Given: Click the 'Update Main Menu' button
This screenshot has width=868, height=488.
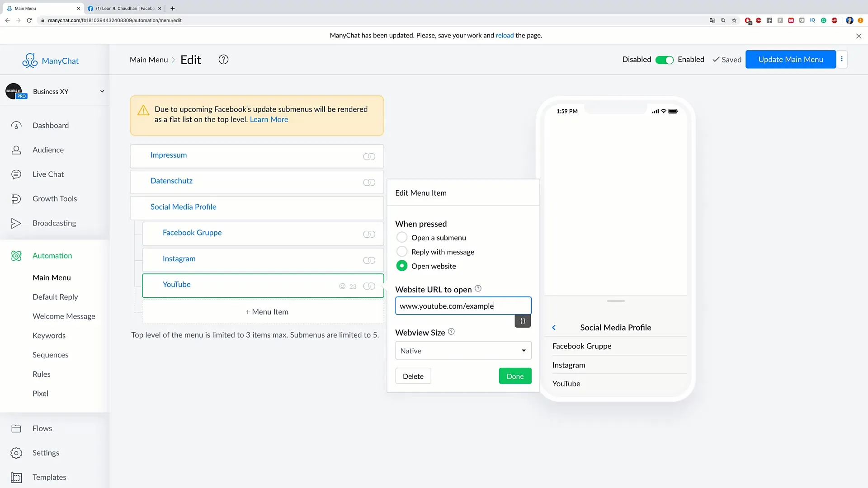Looking at the screenshot, I should [x=791, y=59].
